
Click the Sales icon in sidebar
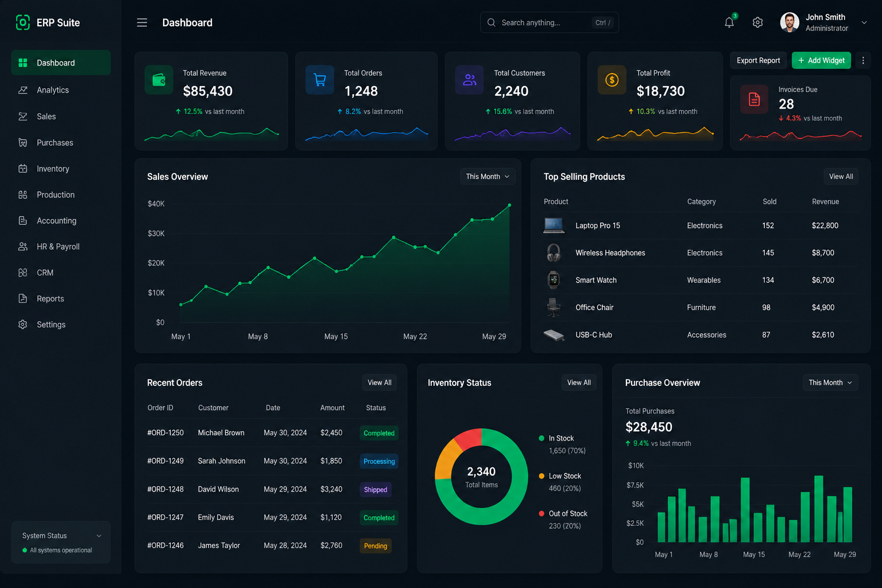click(x=23, y=117)
